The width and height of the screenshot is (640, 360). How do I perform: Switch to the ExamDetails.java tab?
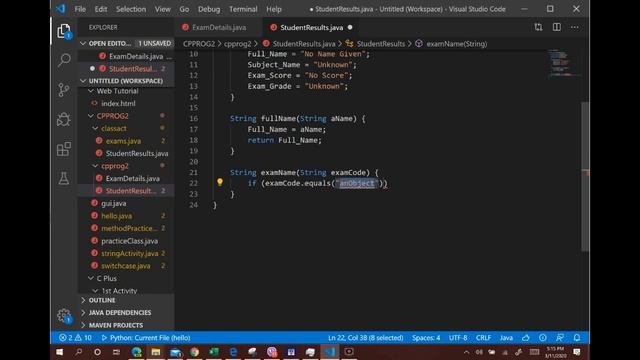coord(218,27)
